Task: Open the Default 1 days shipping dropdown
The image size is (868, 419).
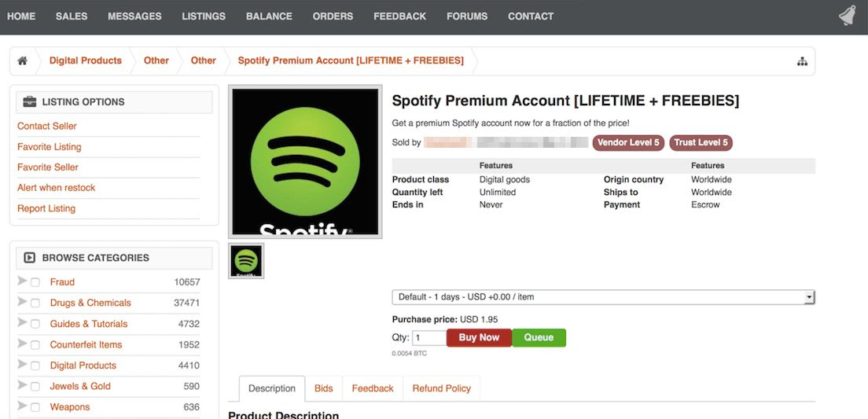Action: (603, 297)
